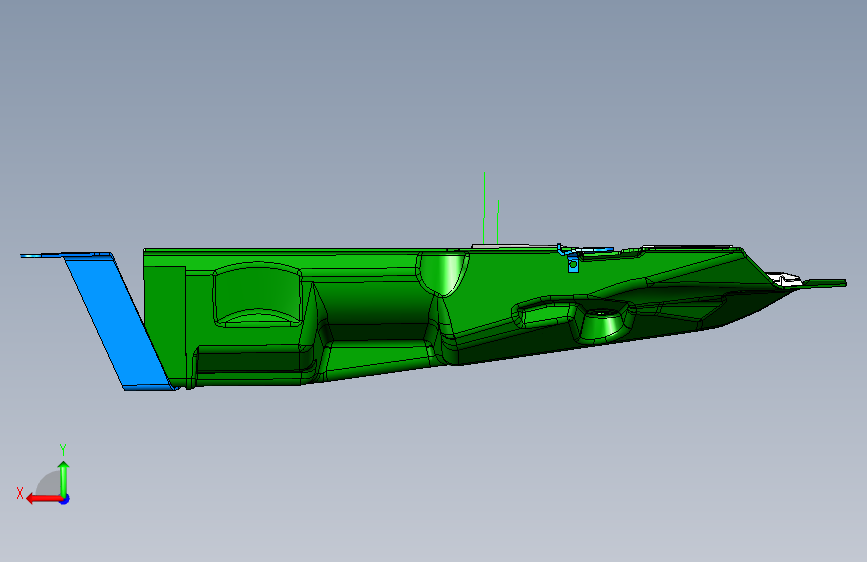
Task: Pick the rounded rectangular pocket on green body
Action: [x=258, y=294]
